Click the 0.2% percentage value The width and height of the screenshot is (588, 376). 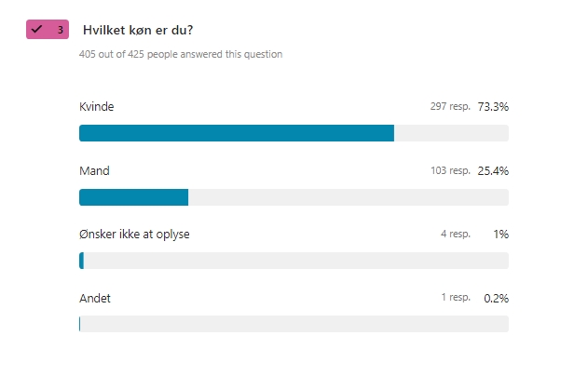496,299
